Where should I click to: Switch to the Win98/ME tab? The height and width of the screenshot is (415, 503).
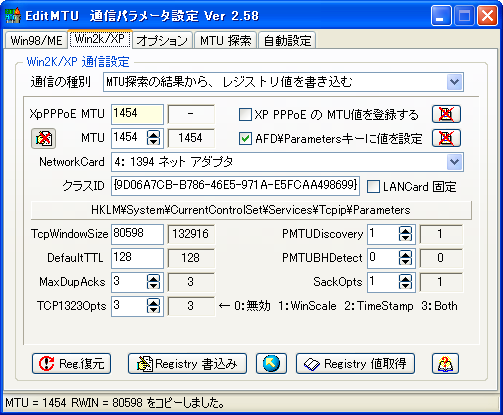[36, 41]
